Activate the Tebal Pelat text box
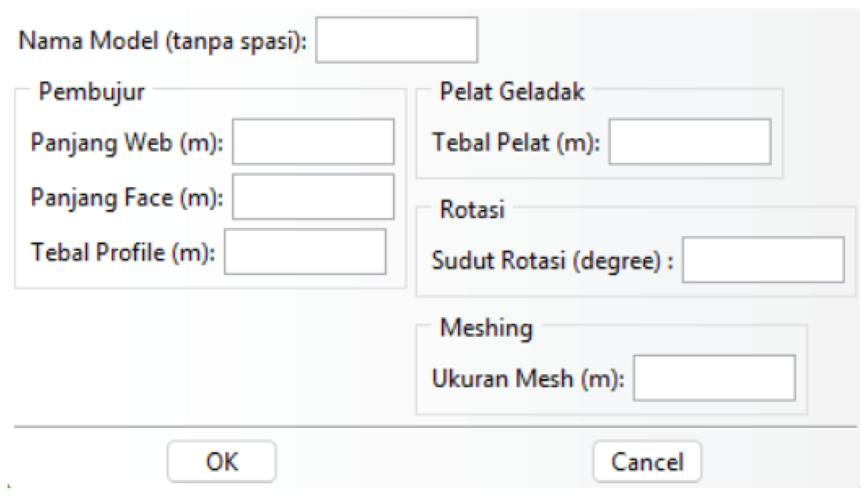This screenshot has width=868, height=498. 690,142
